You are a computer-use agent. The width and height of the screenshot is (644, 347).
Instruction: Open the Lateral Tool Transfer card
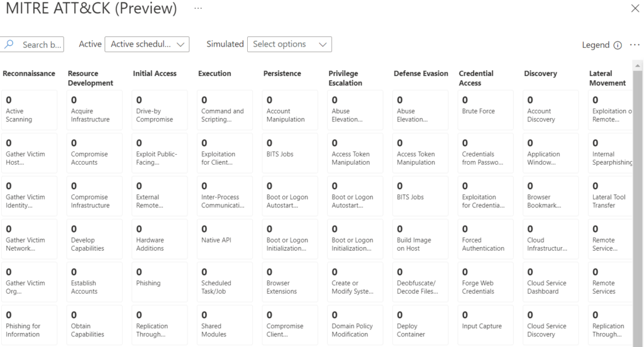(610, 196)
